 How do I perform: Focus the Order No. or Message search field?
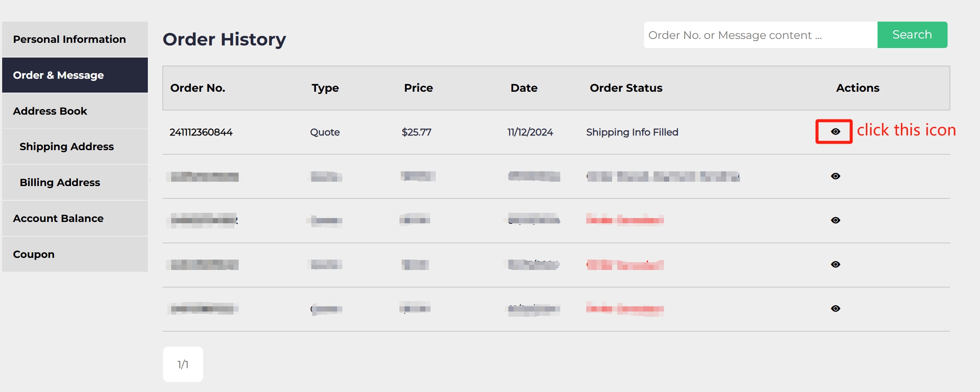760,35
